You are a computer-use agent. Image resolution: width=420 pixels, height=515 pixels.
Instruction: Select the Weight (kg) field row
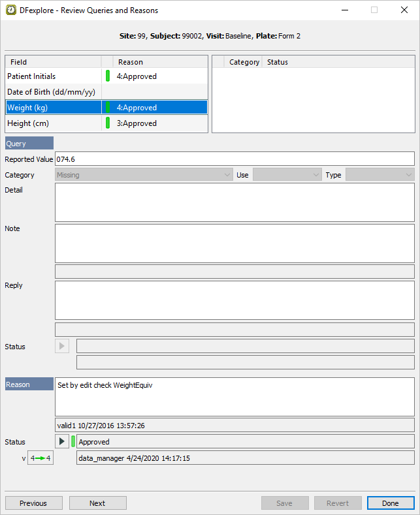click(52, 108)
